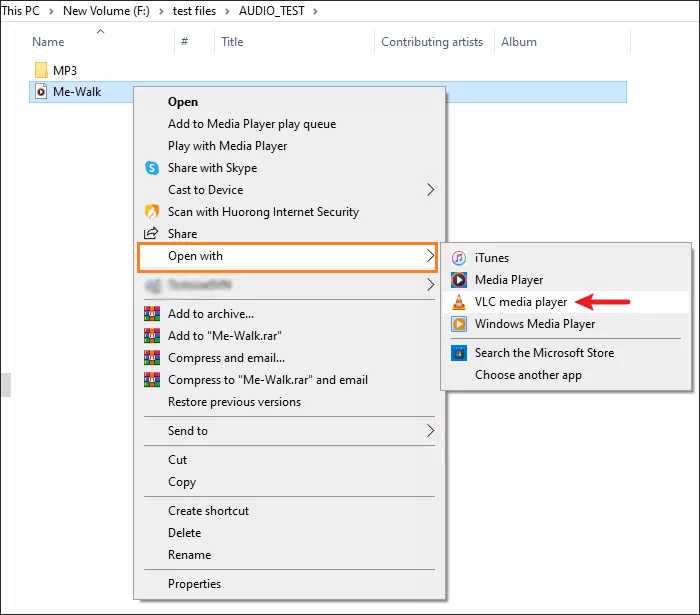This screenshot has width=700, height=615.
Task: Click the WinRAR icon beside Add to archive
Action: pos(152,314)
